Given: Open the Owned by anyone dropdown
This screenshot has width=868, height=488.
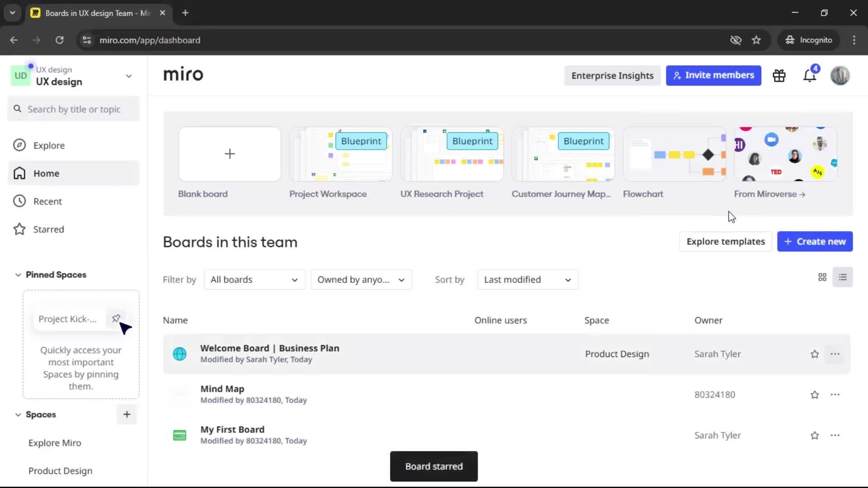Looking at the screenshot, I should (x=361, y=280).
